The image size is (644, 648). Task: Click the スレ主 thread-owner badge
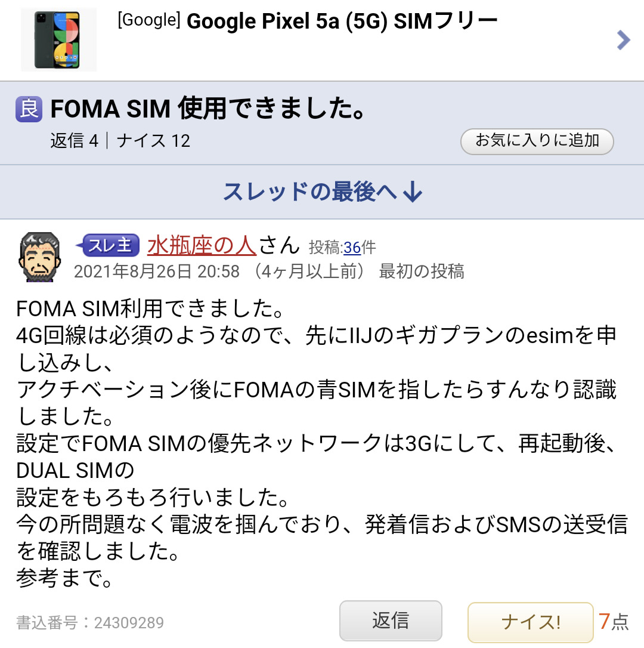coord(109,245)
